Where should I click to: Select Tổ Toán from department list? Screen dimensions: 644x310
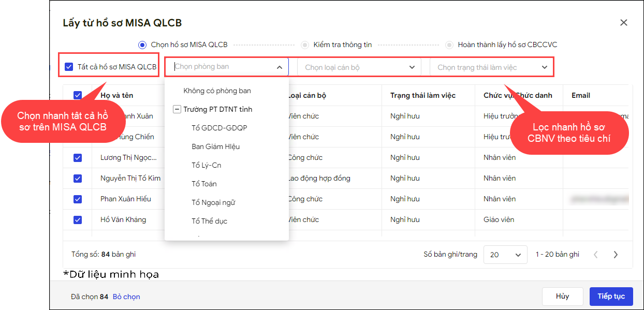(204, 184)
